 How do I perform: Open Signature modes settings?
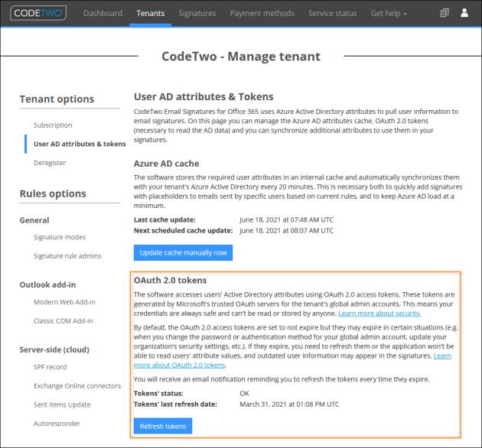click(x=60, y=237)
